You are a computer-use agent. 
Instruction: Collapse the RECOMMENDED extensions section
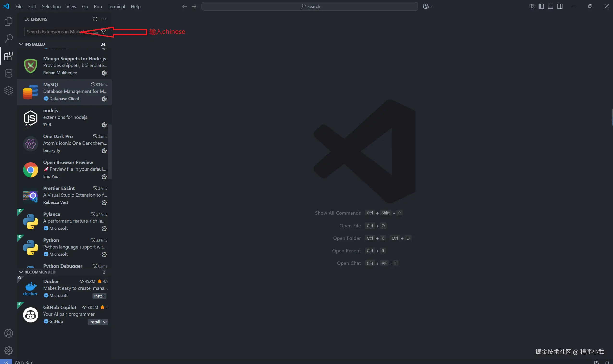pos(21,272)
